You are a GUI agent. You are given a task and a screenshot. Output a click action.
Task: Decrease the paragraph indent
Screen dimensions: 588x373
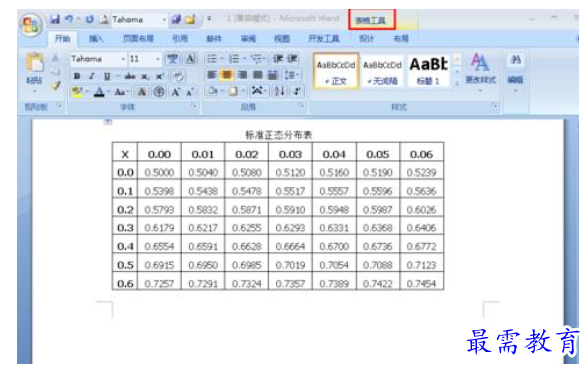[278, 59]
